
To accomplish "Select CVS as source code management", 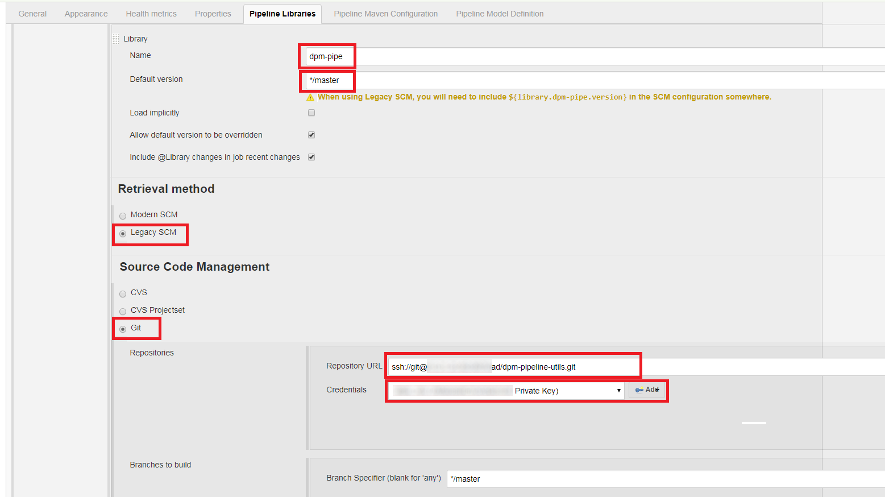I will pyautogui.click(x=123, y=292).
